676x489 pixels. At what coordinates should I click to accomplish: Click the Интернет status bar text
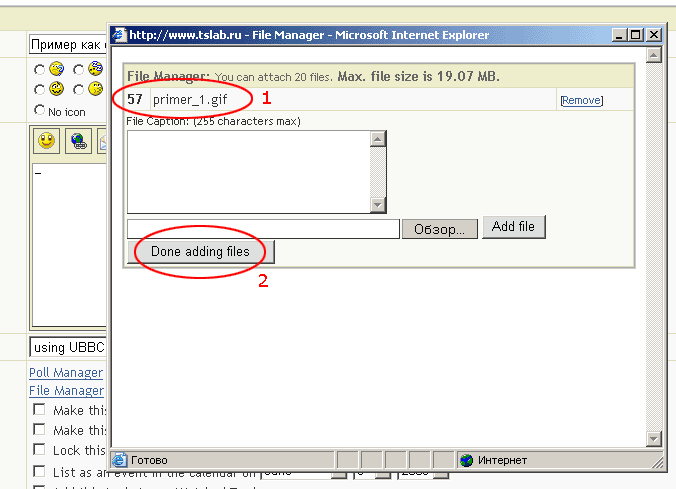coord(503,460)
